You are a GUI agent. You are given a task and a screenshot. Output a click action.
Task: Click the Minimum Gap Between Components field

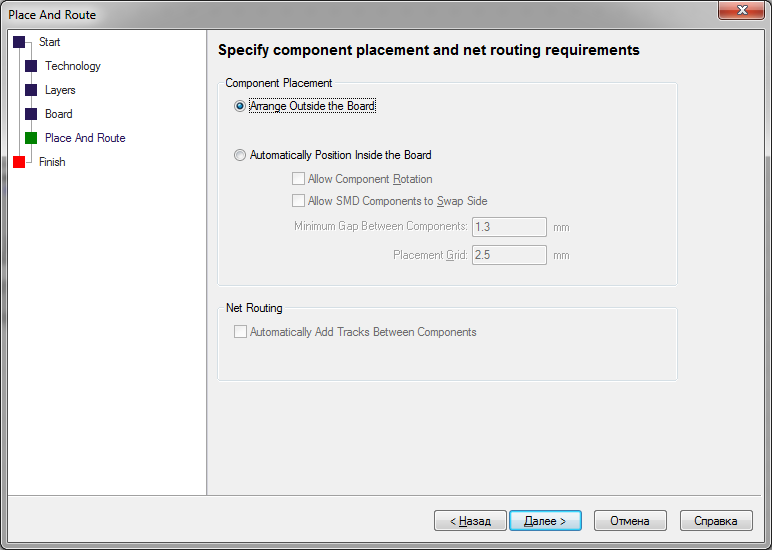509,227
